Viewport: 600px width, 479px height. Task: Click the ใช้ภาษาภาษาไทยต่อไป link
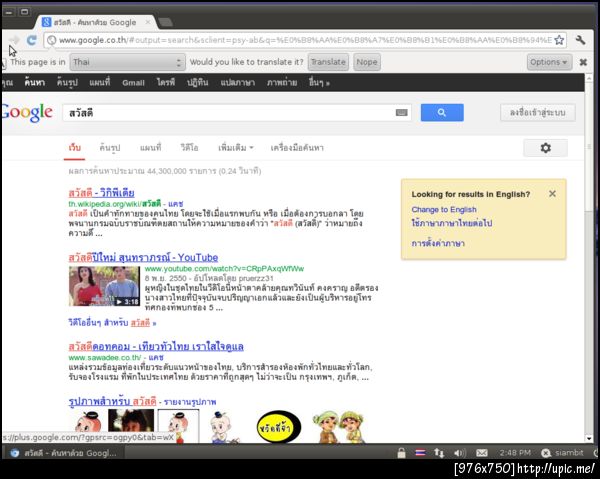pyautogui.click(x=452, y=223)
